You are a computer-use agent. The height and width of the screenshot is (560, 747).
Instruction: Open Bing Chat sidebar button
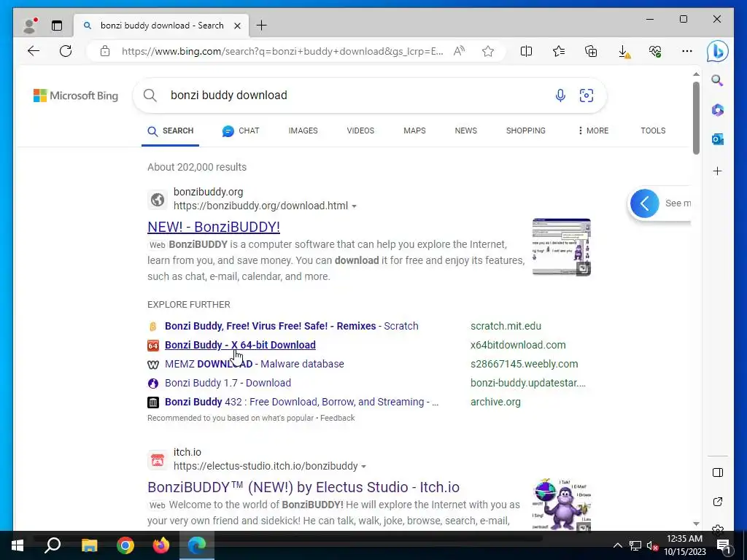717,51
